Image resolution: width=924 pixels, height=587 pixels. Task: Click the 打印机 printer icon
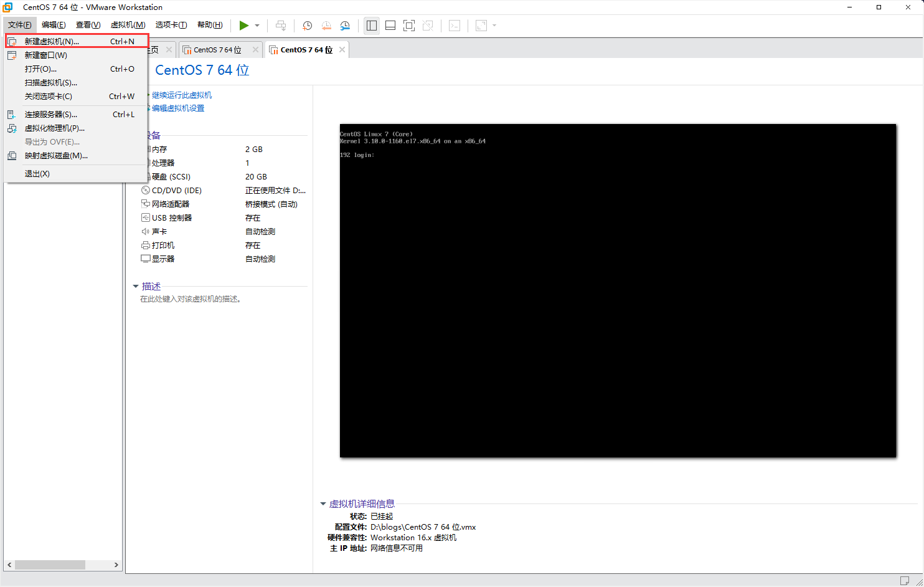coord(145,245)
